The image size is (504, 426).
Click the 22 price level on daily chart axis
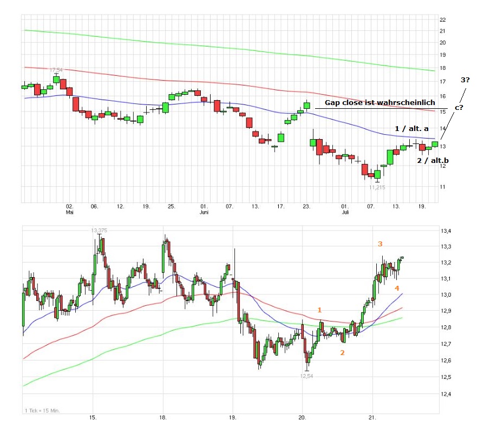pyautogui.click(x=443, y=19)
